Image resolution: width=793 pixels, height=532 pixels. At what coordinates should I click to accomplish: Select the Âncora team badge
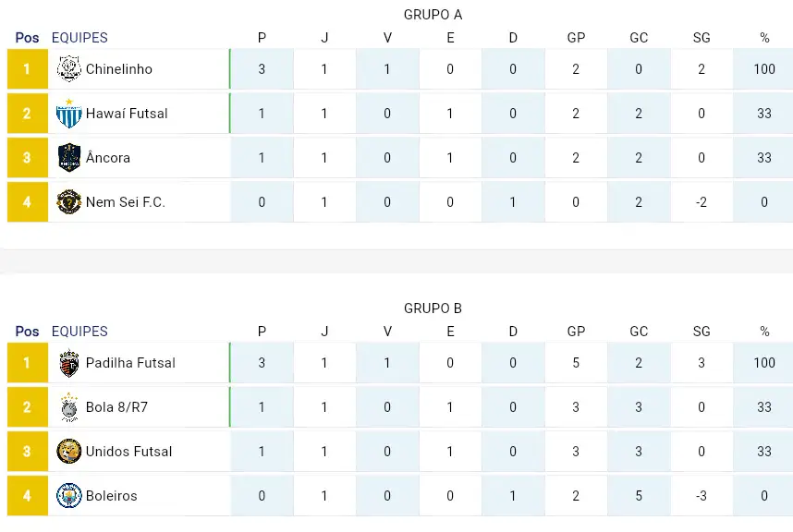(x=69, y=158)
